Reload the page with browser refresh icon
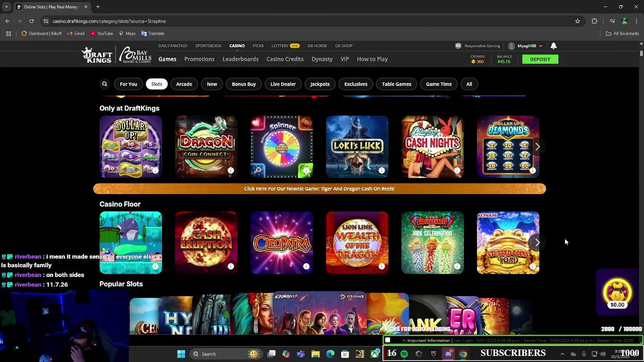Viewport: 644px width, 362px height. pyautogui.click(x=31, y=21)
